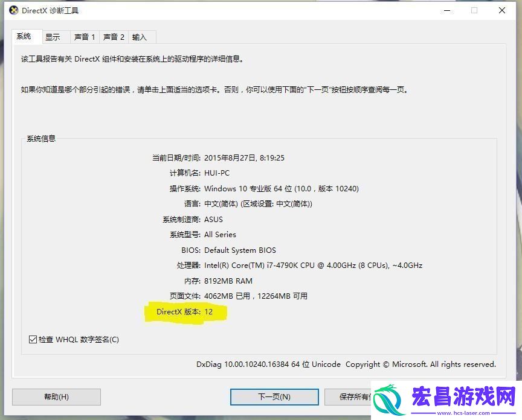Screen dimensions: 522x420
Task: Click the 帮助(H) button
Action: tap(56, 396)
